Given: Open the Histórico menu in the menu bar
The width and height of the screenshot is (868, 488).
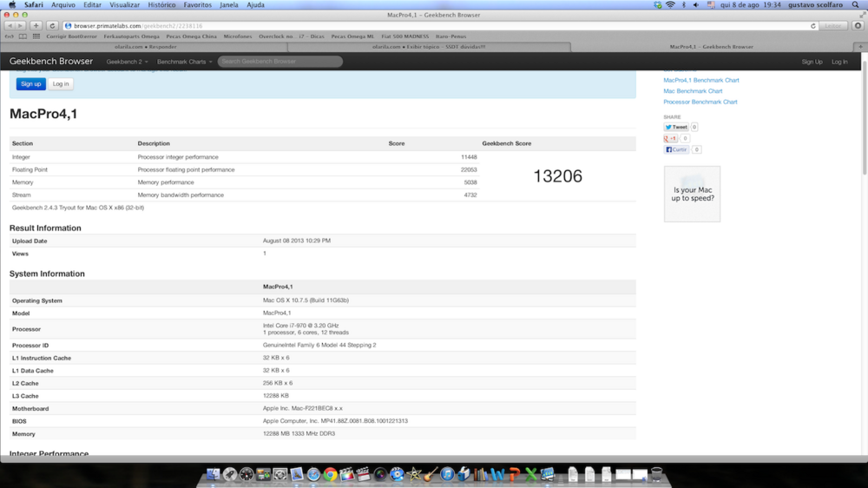Looking at the screenshot, I should tap(161, 4).
